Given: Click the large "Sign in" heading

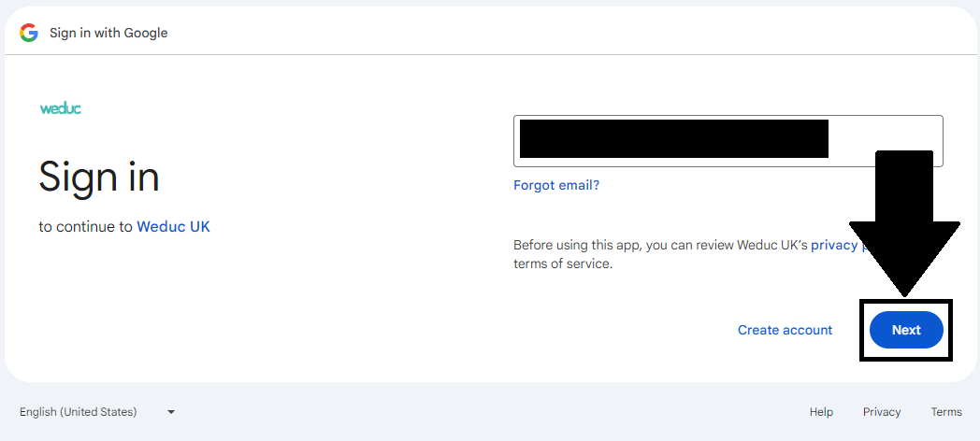Looking at the screenshot, I should coord(99,177).
